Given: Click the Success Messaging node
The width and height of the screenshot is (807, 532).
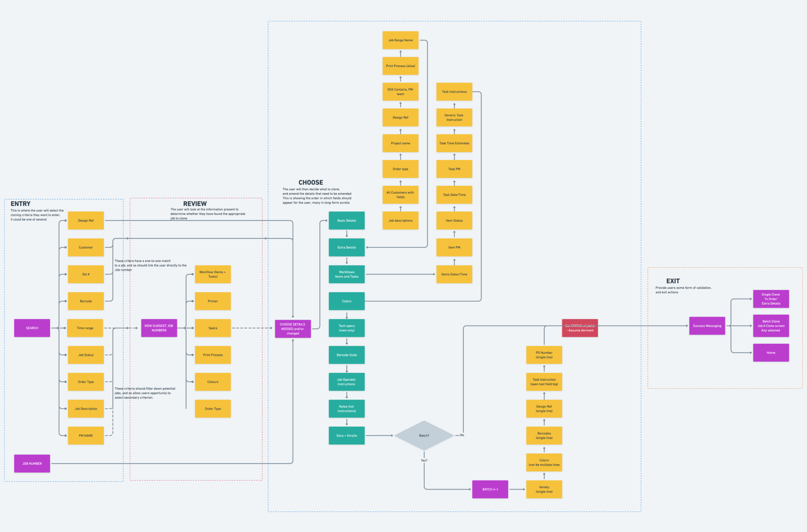Looking at the screenshot, I should pos(707,325).
